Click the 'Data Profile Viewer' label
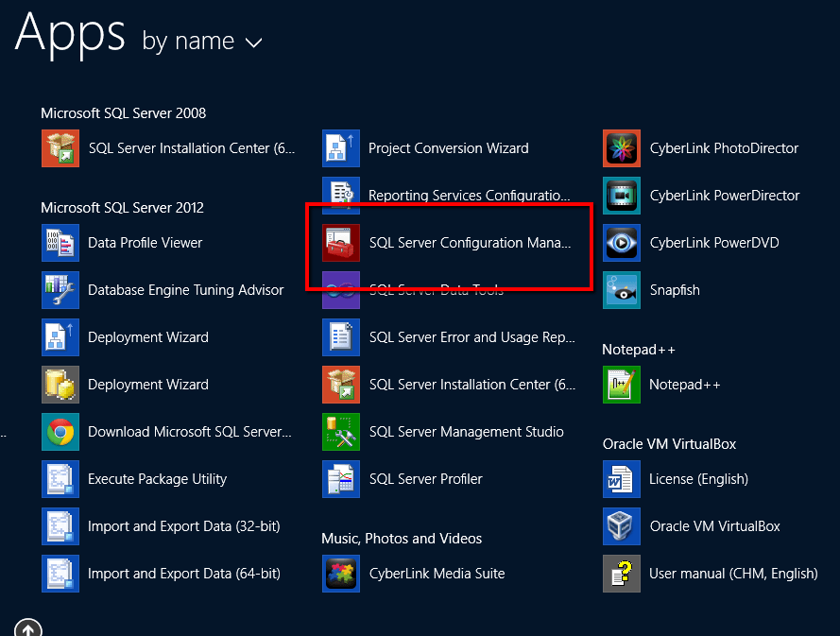This screenshot has height=636, width=840. pos(145,243)
